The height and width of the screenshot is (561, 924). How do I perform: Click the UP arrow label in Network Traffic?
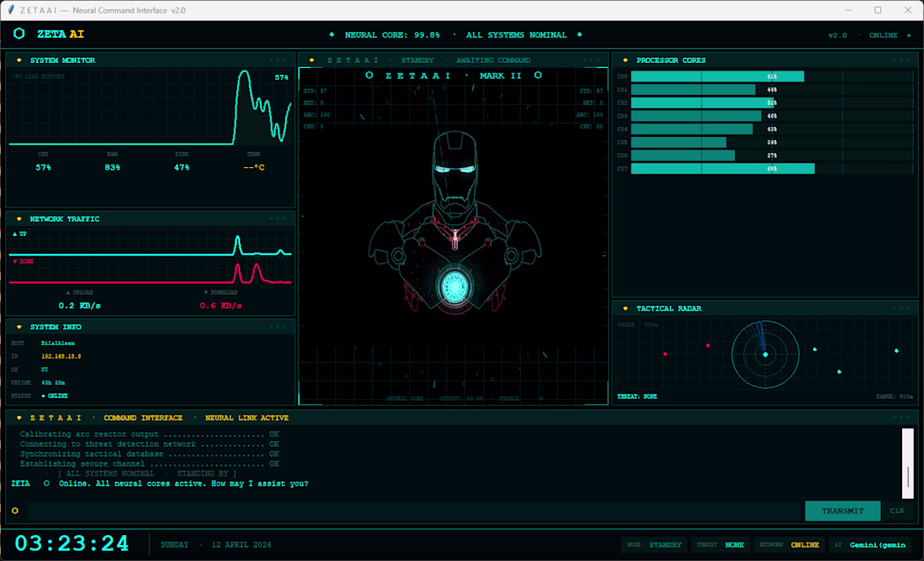click(x=19, y=234)
